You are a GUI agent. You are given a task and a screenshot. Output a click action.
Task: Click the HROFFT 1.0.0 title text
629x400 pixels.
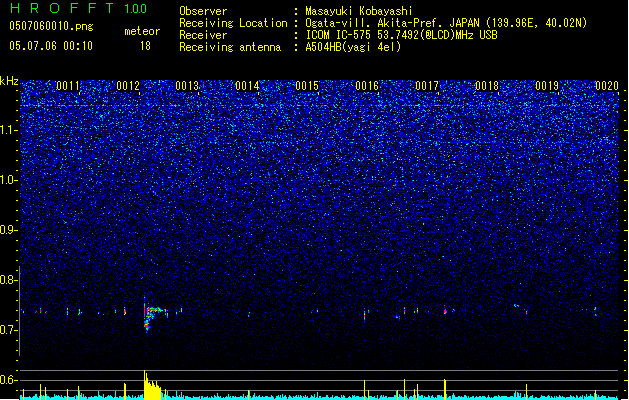click(78, 8)
